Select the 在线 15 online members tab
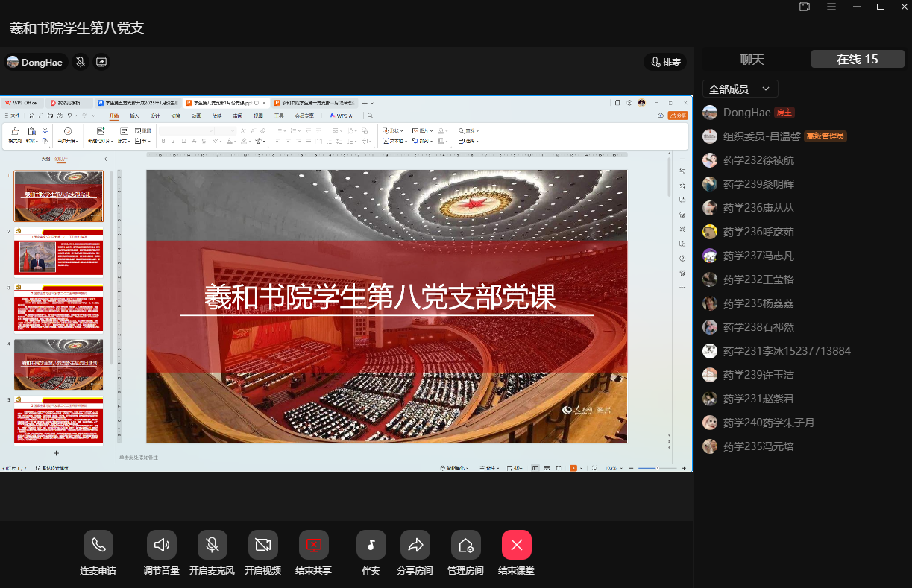This screenshot has height=588, width=912. coord(857,60)
